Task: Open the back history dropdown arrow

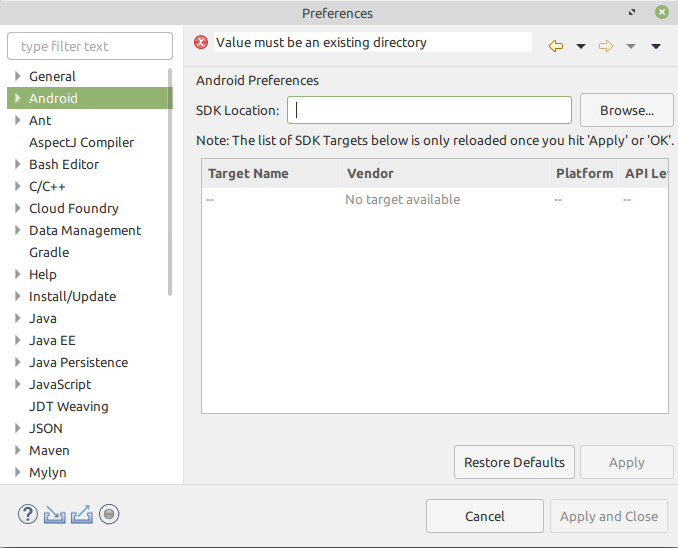Action: [x=581, y=46]
